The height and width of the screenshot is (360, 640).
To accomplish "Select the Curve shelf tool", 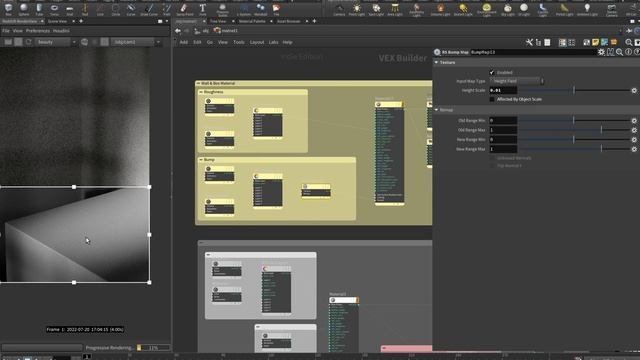I will 131,9.
